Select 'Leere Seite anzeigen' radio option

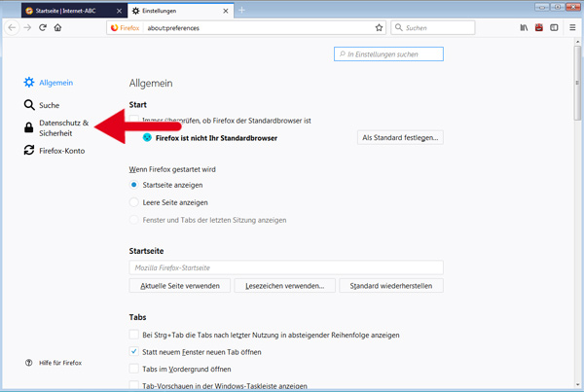134,202
